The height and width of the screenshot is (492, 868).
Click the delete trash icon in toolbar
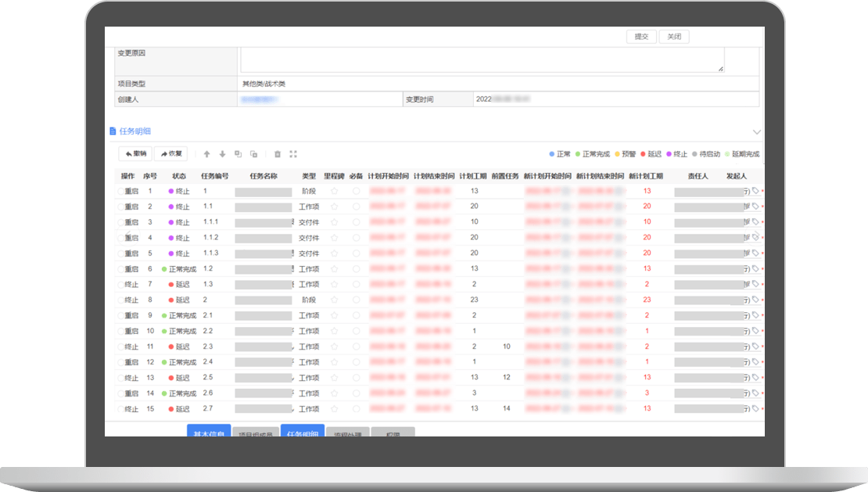[277, 154]
